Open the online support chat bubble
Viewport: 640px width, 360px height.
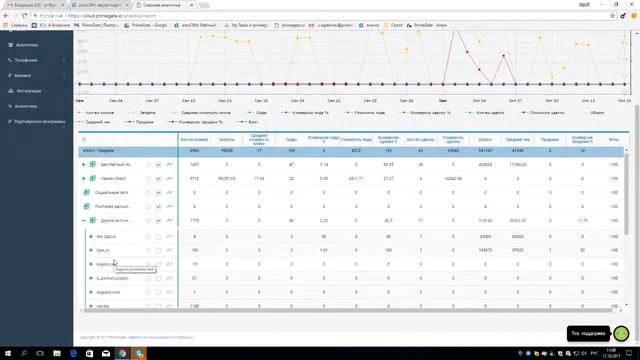621,333
